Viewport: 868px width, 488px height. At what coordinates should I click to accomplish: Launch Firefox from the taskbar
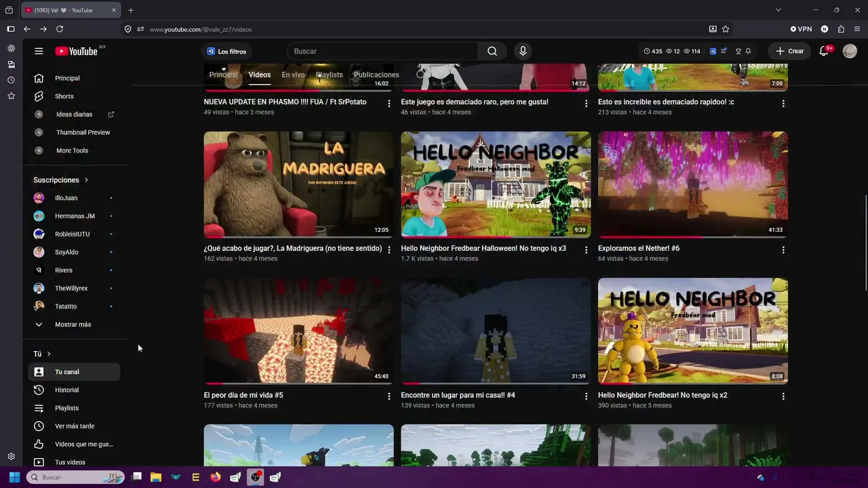[x=216, y=477]
